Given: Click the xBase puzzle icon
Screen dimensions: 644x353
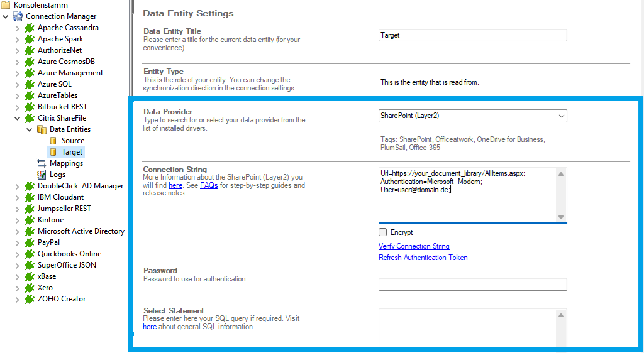Looking at the screenshot, I should click(x=30, y=276).
